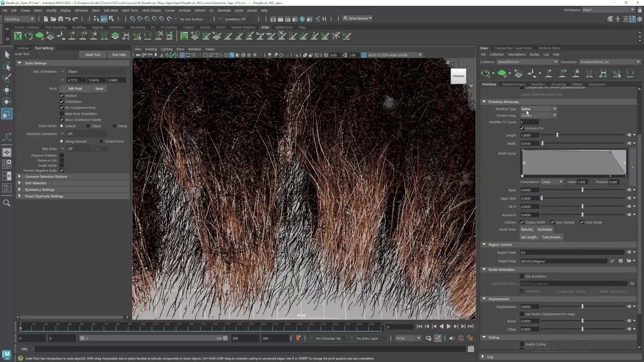Screen dimensions: 644x362
Task: Click the XGen preview eye icon in shelf
Action: click(29, 36)
